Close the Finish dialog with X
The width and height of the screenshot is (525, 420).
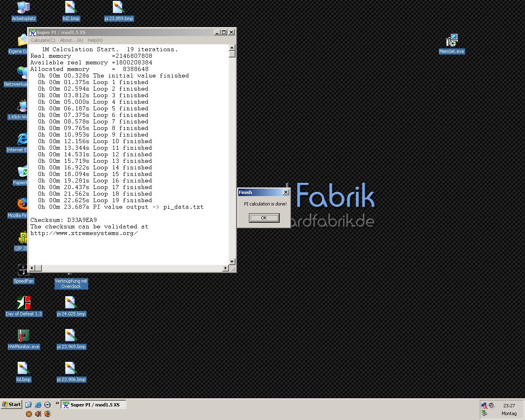point(286,192)
